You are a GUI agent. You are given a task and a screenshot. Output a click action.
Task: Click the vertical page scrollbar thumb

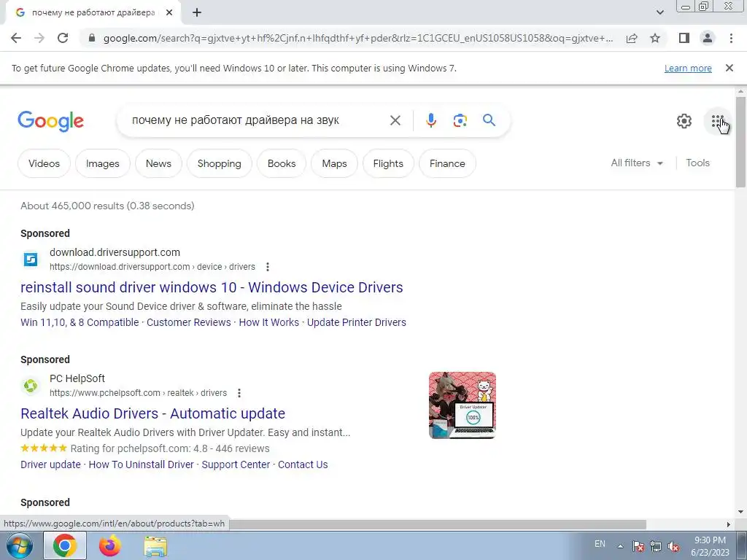point(740,141)
